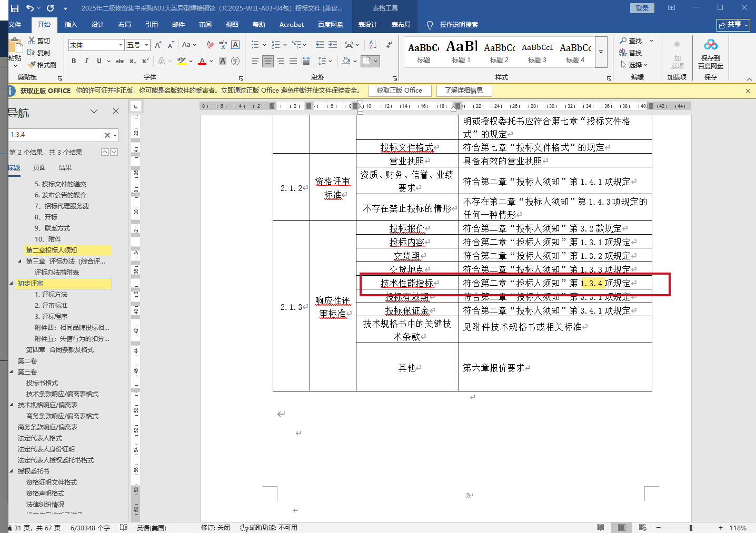The height and width of the screenshot is (533, 756).
Task: Justify the paragraph text
Action: (x=293, y=61)
